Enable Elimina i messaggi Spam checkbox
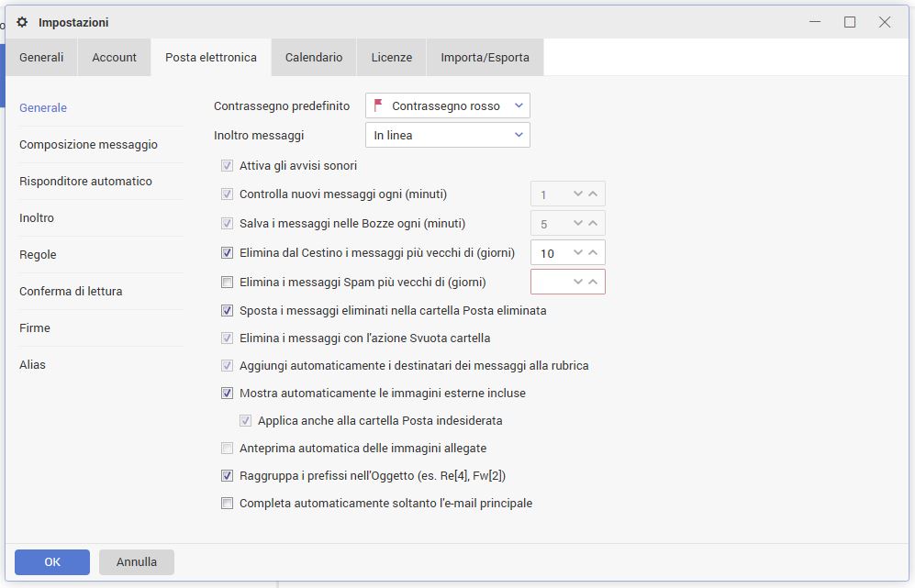 click(228, 283)
